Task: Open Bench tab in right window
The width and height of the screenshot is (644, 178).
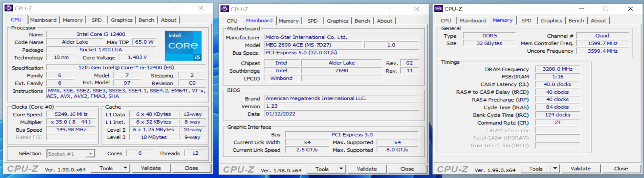Action: (x=576, y=21)
